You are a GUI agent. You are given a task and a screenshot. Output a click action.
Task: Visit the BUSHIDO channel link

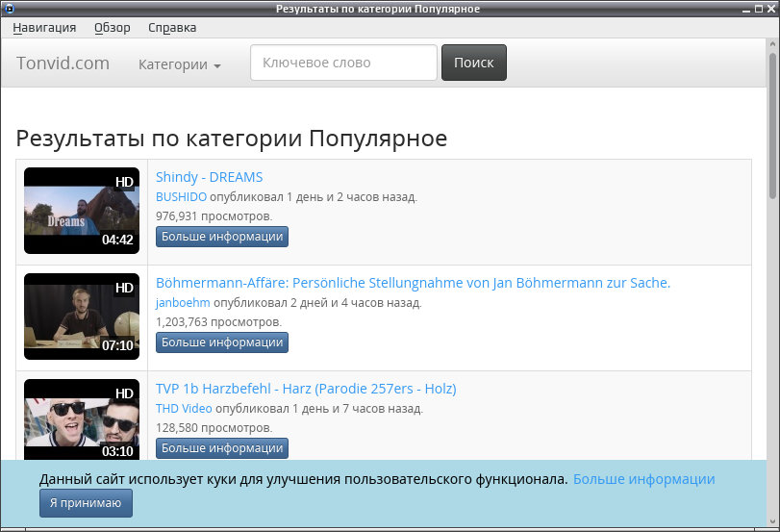point(181,197)
